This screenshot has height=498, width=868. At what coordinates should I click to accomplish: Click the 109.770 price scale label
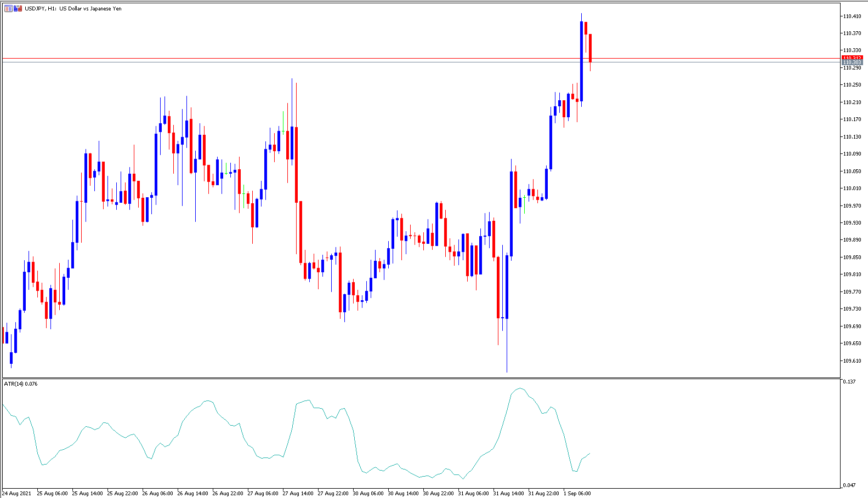(x=852, y=292)
